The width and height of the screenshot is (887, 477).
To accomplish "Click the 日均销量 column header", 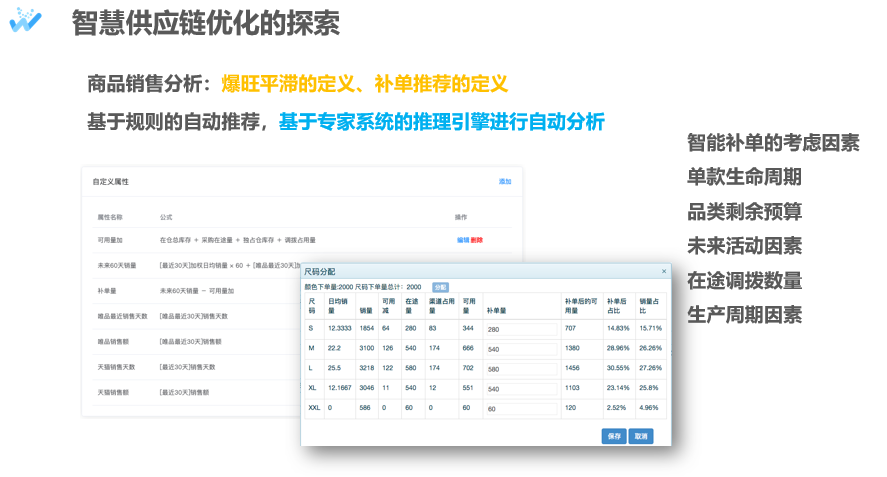I will point(338,306).
